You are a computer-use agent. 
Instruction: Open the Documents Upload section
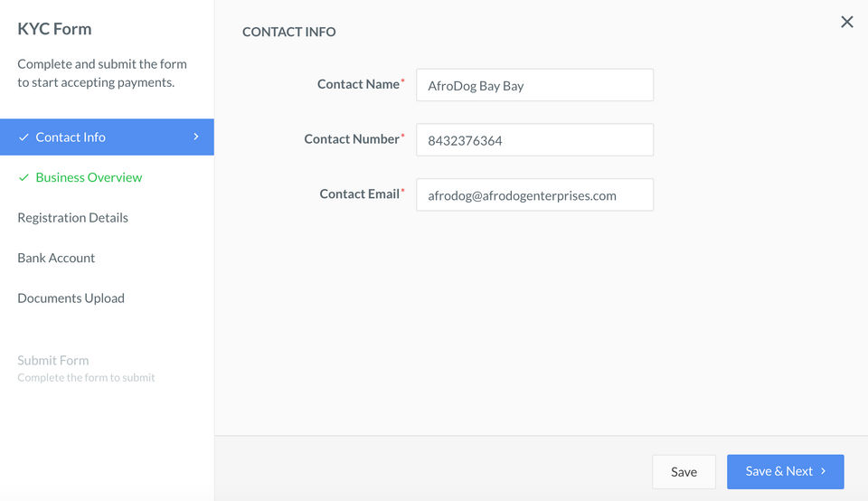71,298
